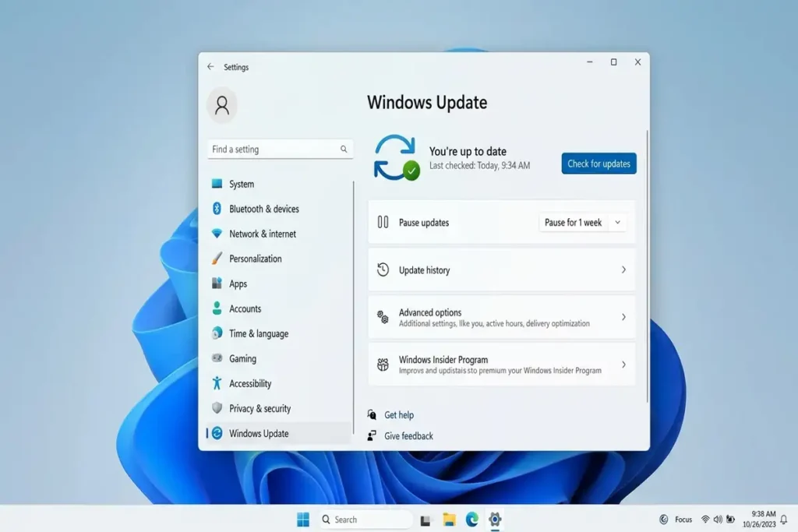Click the Personalization paintbrush icon
Image resolution: width=798 pixels, height=532 pixels.
[217, 259]
